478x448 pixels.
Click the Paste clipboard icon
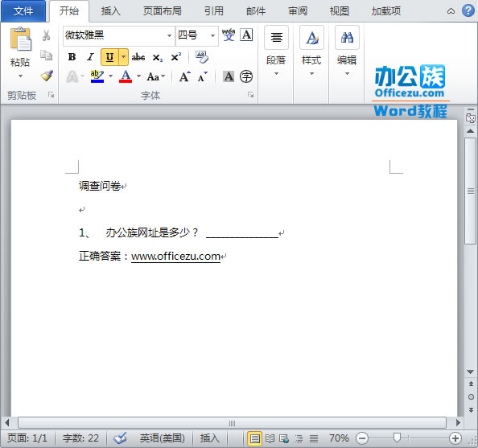pos(20,39)
